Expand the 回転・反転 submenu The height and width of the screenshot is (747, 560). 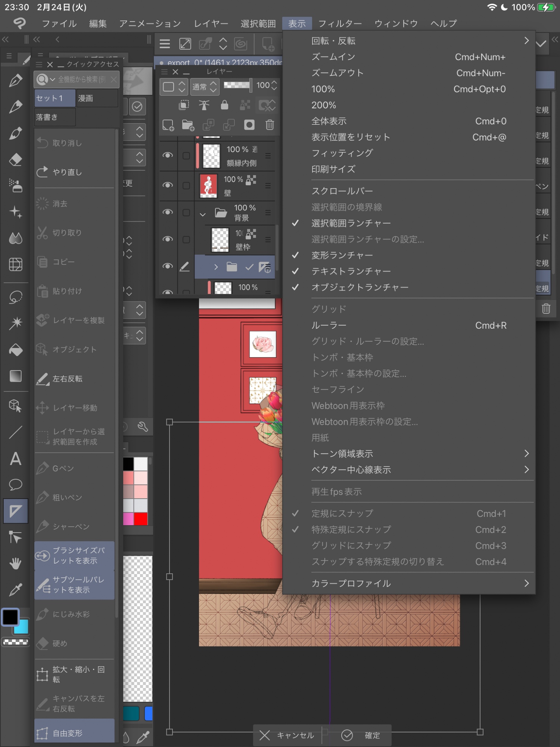point(418,41)
